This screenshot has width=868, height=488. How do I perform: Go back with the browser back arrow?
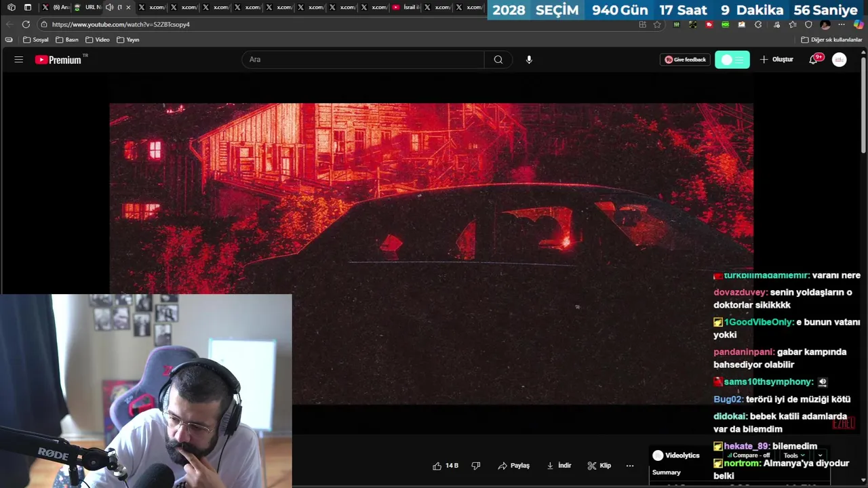[9, 24]
